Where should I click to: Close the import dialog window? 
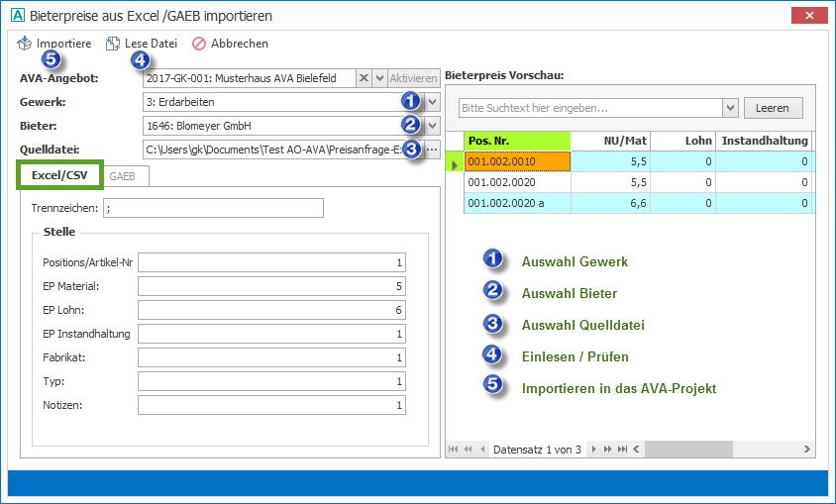[x=809, y=16]
